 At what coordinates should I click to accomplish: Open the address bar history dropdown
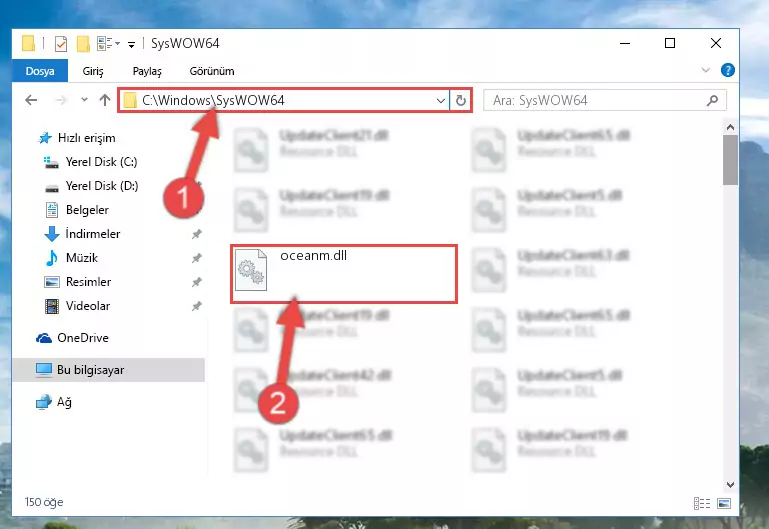pyautogui.click(x=440, y=101)
